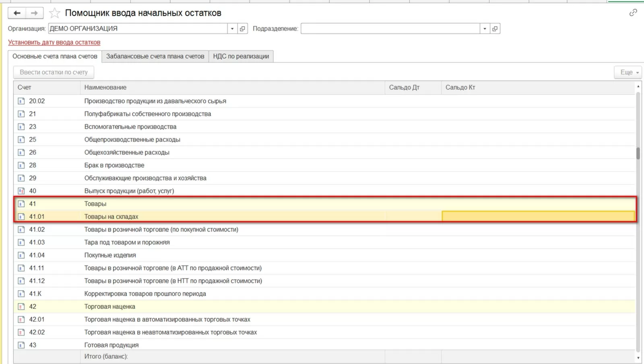Click the forward navigation arrow
The image size is (644, 364).
tap(35, 13)
